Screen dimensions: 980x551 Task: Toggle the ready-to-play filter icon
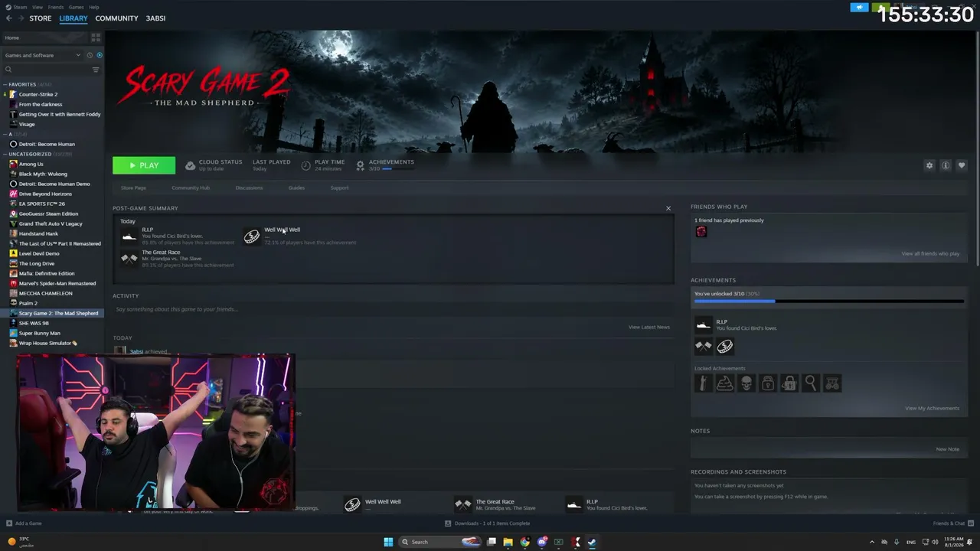(x=100, y=55)
